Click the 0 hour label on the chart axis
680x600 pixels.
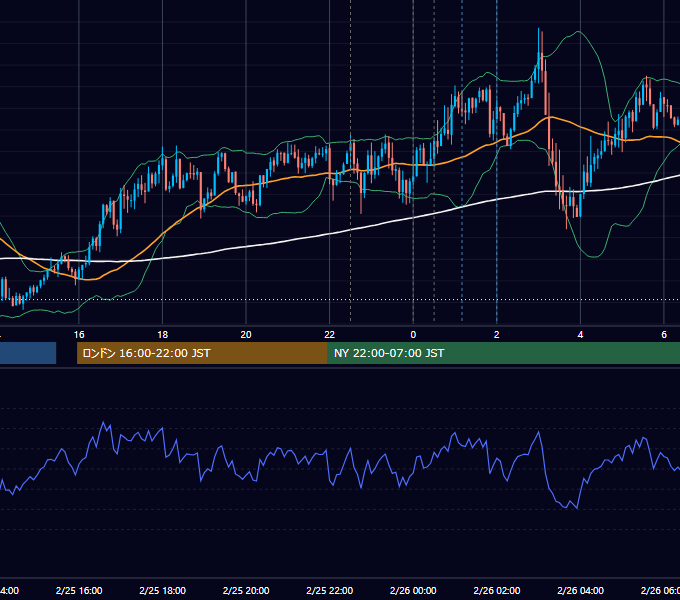tap(413, 335)
